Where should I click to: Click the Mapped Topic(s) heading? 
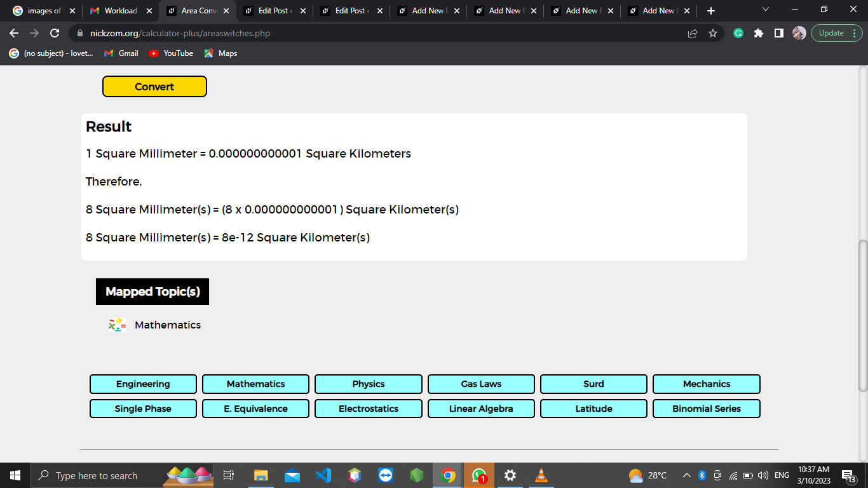pos(153,292)
